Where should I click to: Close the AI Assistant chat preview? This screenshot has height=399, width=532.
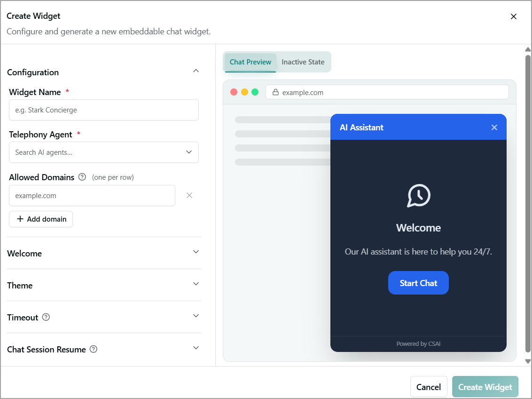(494, 128)
